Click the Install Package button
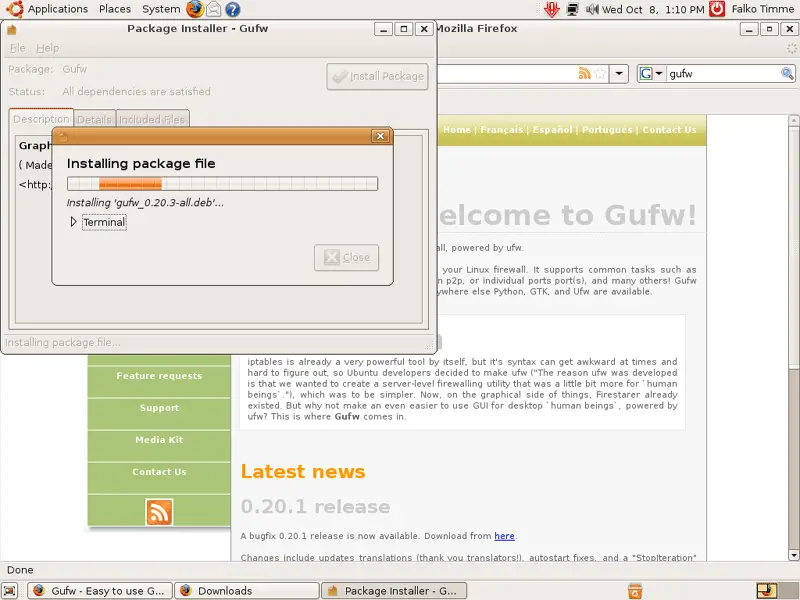Screen dimensions: 800x600 coord(378,77)
